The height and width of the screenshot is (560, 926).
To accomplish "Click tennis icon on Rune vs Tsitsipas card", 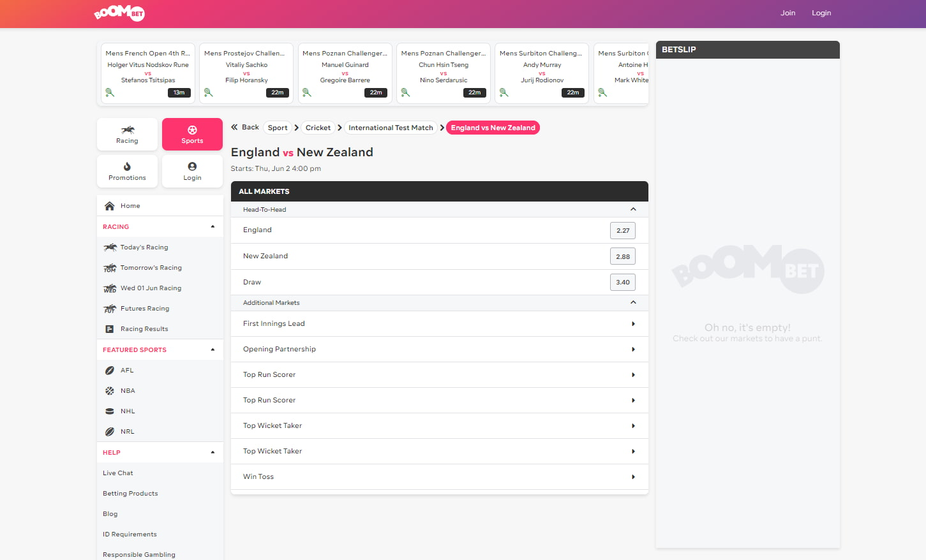I will (x=110, y=92).
